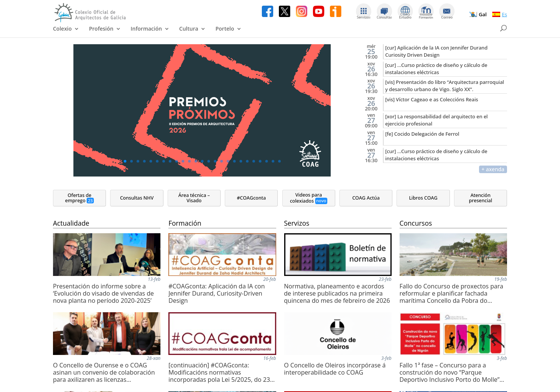The image size is (560, 392).
Task: Open the COAG Estudio globe icon
Action: (405, 11)
